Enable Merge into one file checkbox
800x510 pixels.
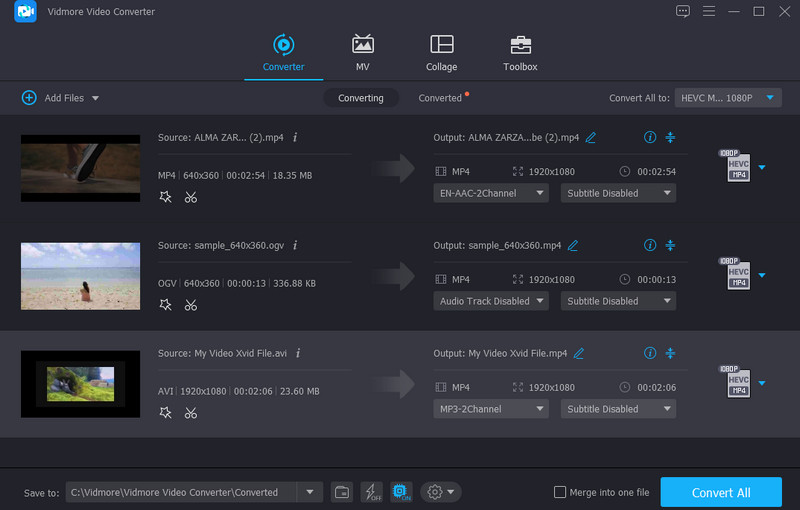tap(561, 492)
